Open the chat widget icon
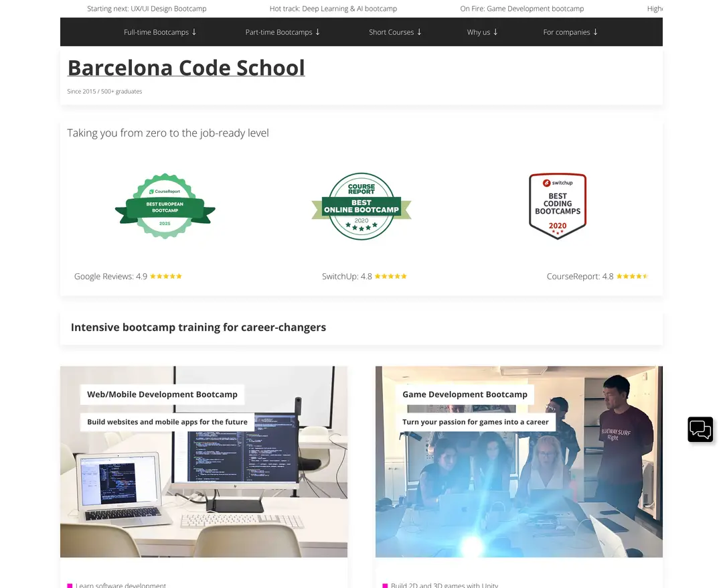The width and height of the screenshot is (723, 588). [700, 429]
